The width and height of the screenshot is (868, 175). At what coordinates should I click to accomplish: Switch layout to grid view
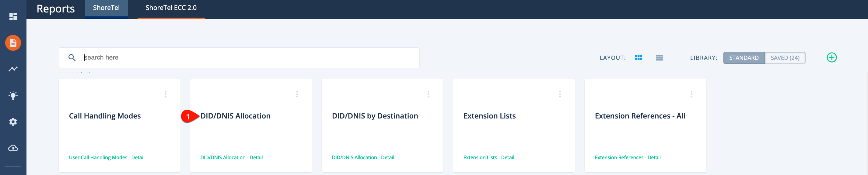(x=639, y=58)
